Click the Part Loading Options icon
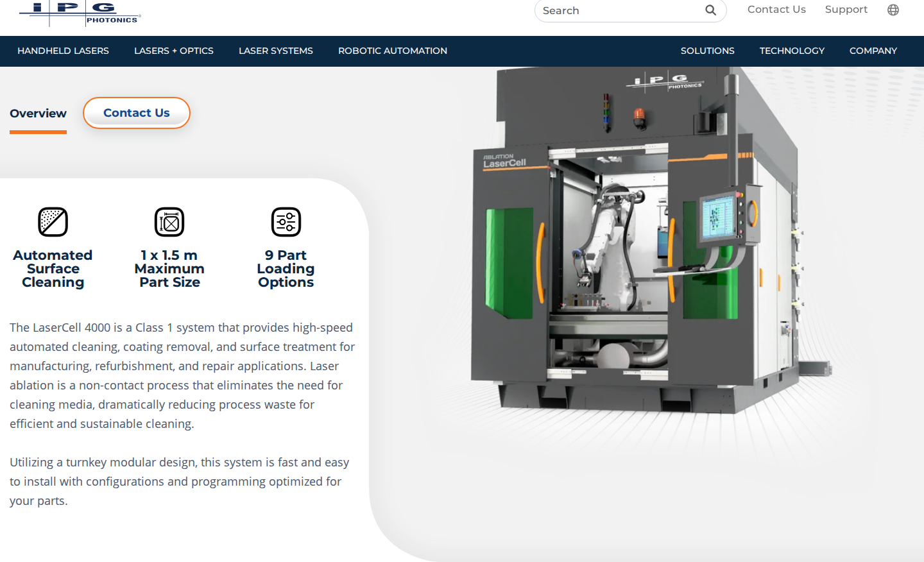Viewport: 924px width, 562px height. coord(286,222)
